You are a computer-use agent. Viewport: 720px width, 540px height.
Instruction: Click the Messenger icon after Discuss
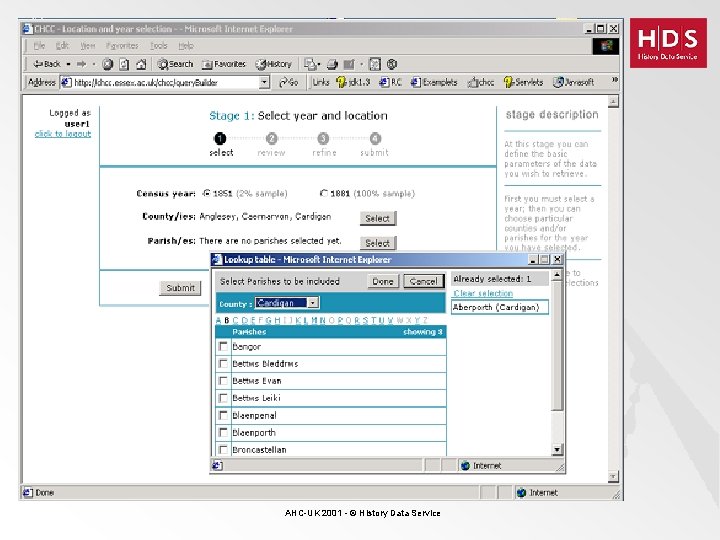pos(392,64)
